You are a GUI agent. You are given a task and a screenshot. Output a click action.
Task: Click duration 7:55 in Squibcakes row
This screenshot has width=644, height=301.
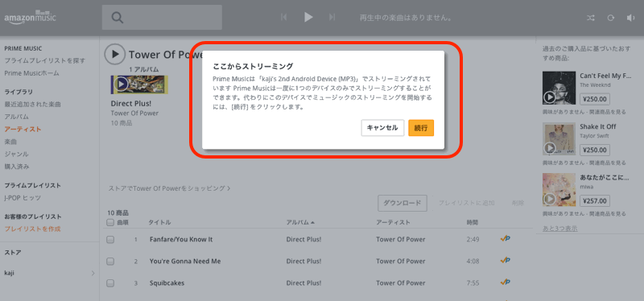coord(473,282)
